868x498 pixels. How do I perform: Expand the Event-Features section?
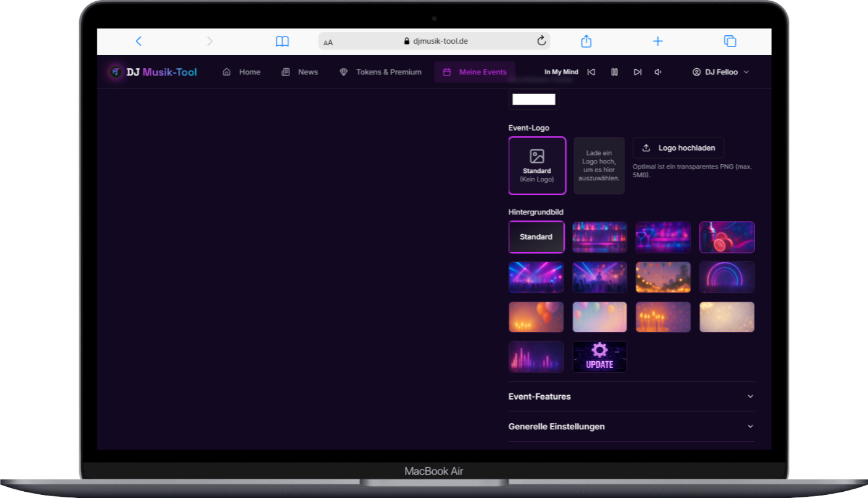[631, 396]
